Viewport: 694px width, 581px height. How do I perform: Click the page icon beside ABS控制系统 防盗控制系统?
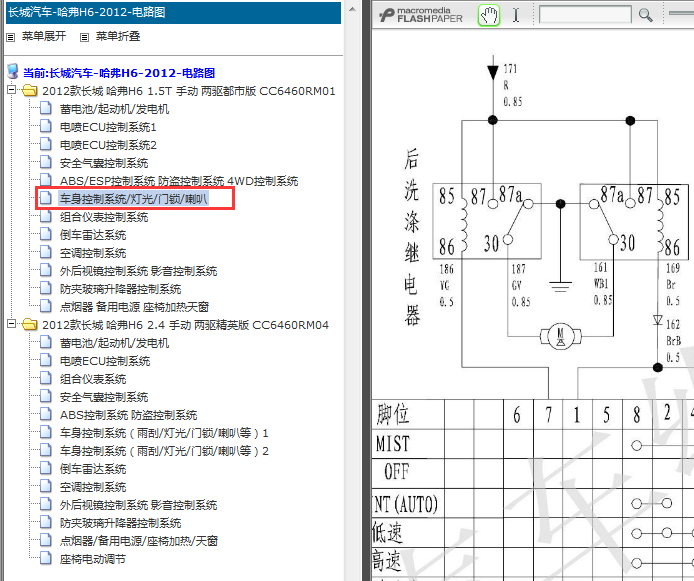[x=46, y=414]
